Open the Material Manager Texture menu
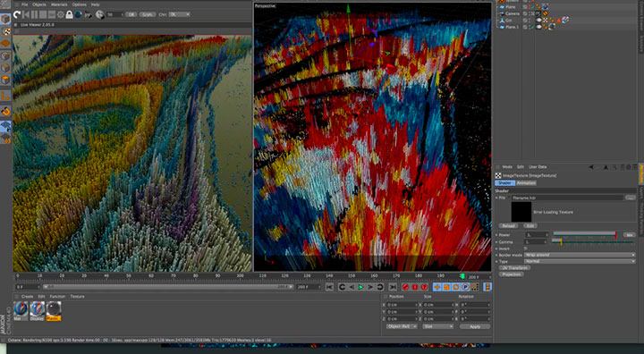The width and height of the screenshot is (644, 354). click(x=77, y=297)
